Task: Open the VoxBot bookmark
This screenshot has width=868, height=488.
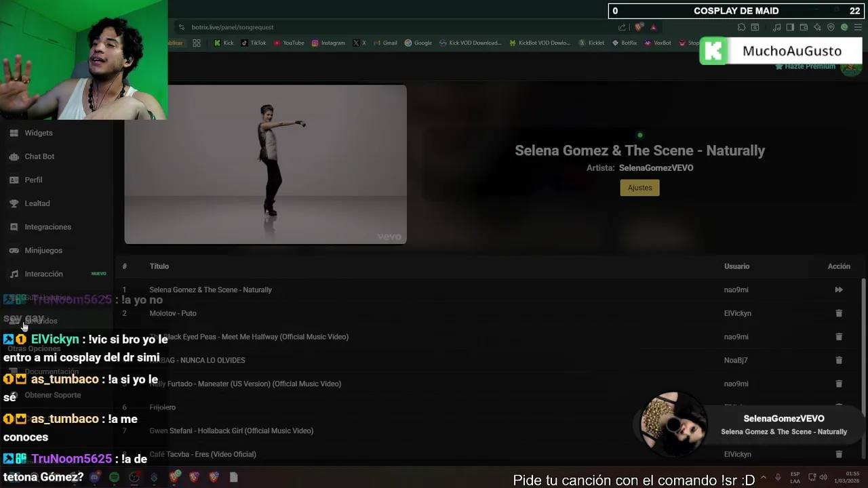Action: 658,43
